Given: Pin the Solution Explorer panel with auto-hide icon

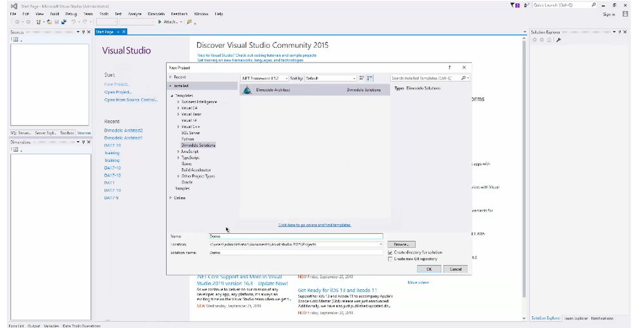Looking at the screenshot, I should point(620,32).
